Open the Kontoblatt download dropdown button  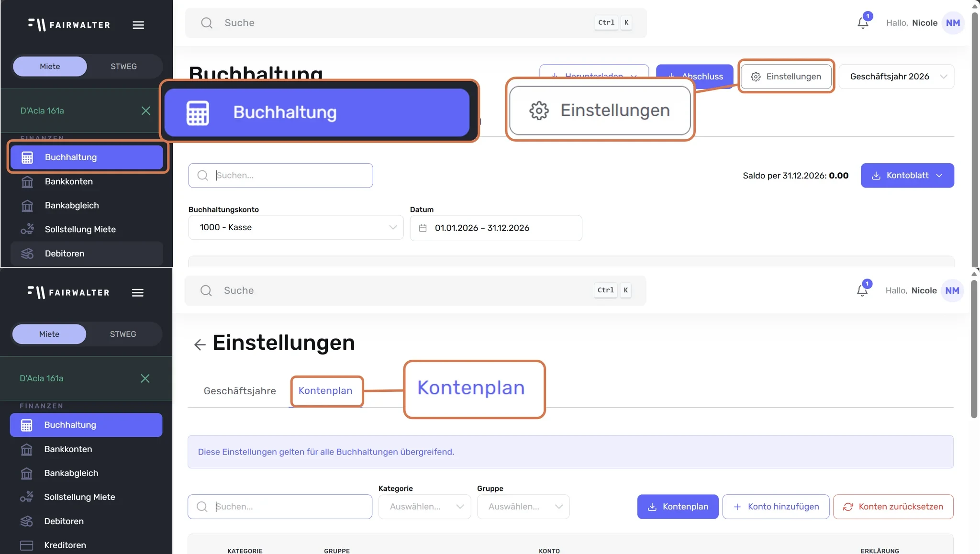coord(907,176)
